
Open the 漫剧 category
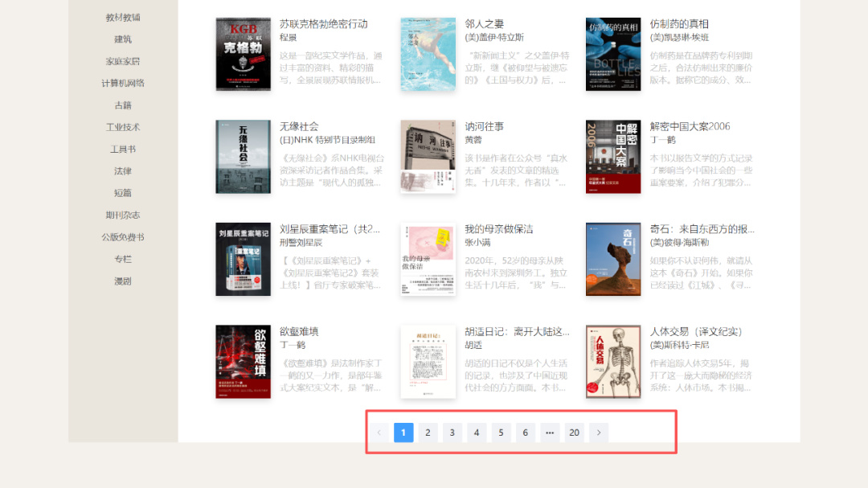click(123, 281)
